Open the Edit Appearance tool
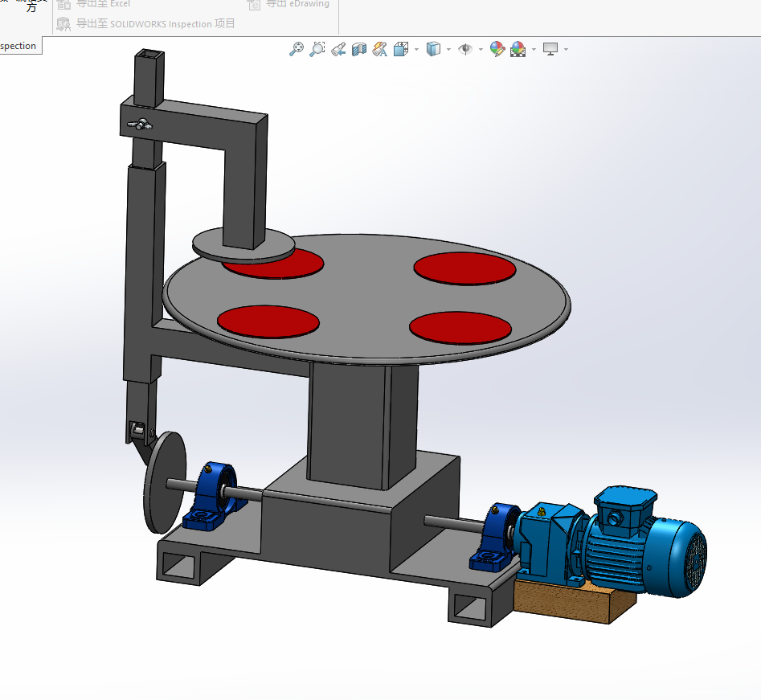Screen dimensions: 761x700 497,49
